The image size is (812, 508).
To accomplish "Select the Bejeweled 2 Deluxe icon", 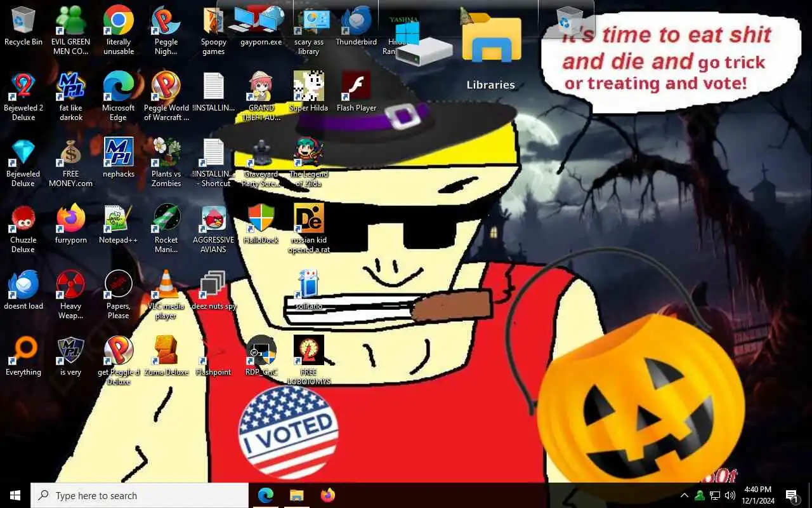I will click(x=23, y=97).
